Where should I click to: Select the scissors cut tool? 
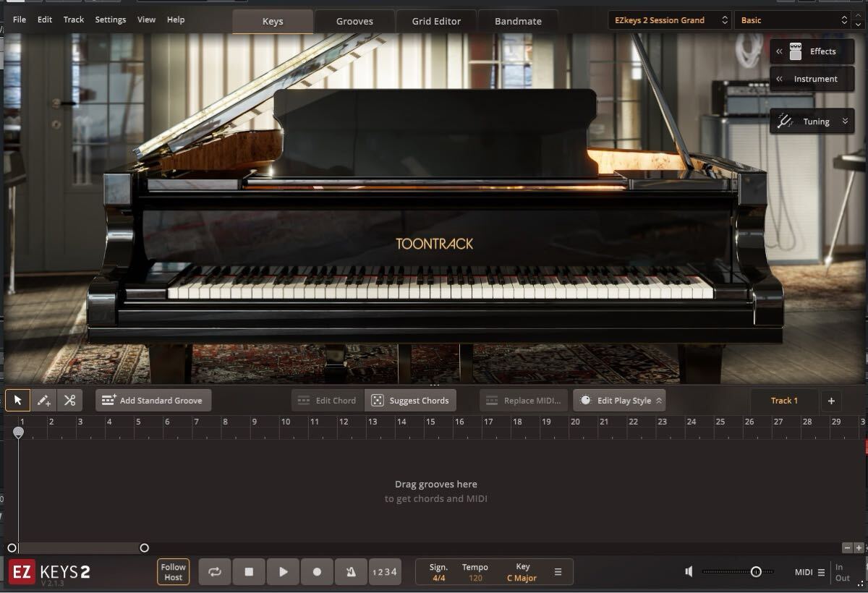pos(69,401)
